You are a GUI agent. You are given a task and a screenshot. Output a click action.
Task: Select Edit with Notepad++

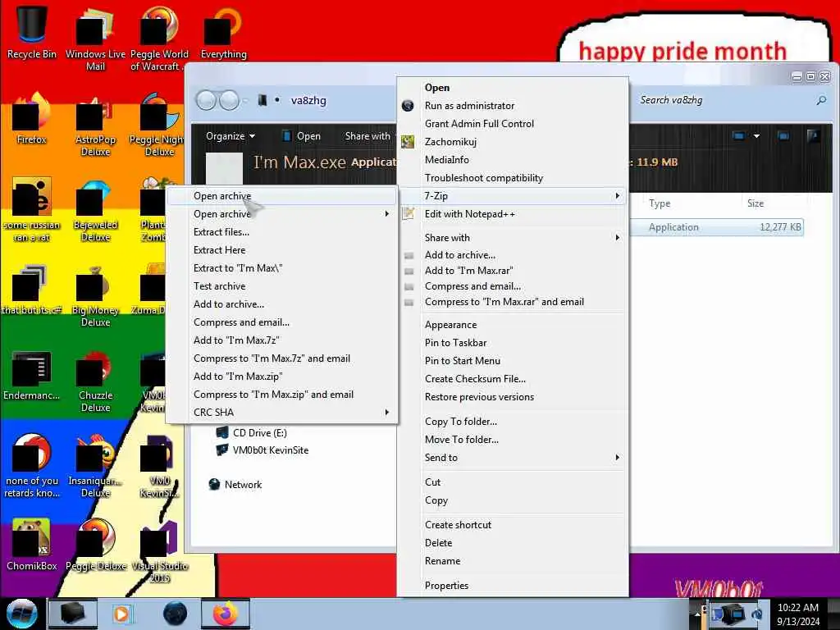point(469,214)
